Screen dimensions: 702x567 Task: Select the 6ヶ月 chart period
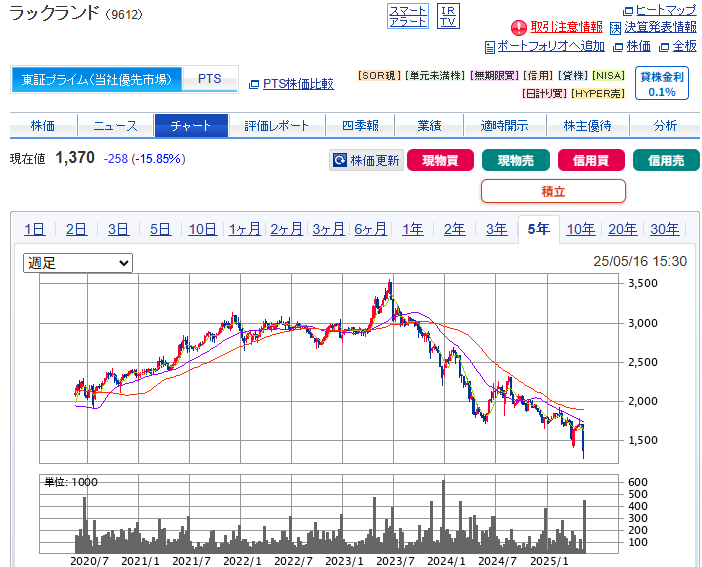[x=370, y=229]
